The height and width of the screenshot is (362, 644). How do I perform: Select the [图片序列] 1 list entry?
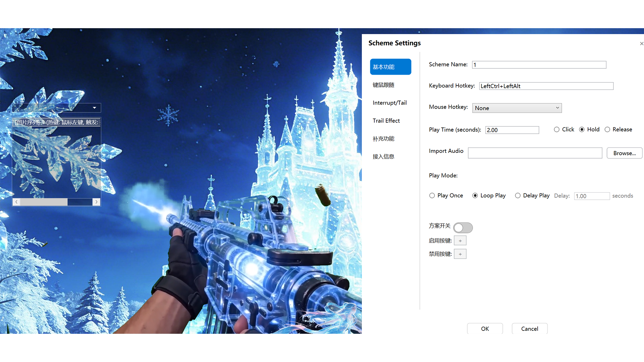[x=57, y=122]
